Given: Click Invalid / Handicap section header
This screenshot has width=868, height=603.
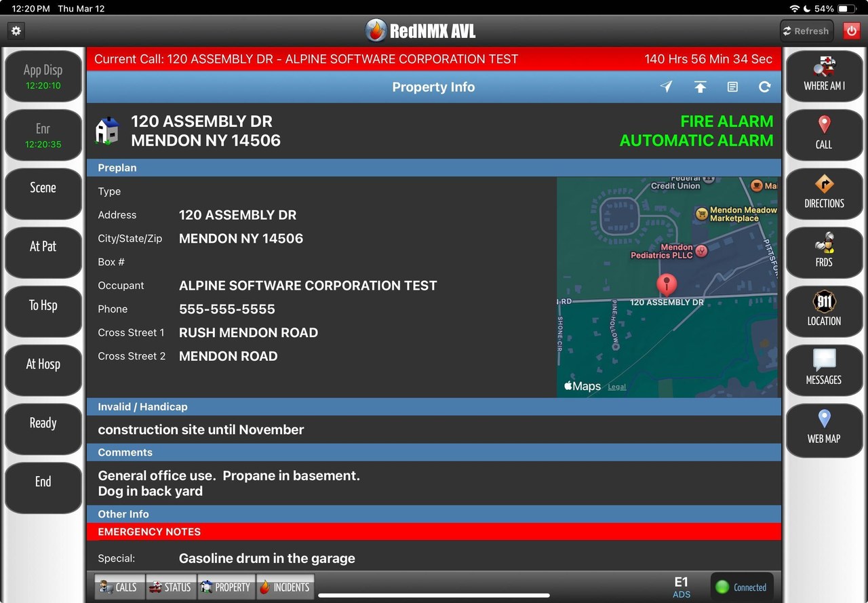Looking at the screenshot, I should pos(434,407).
